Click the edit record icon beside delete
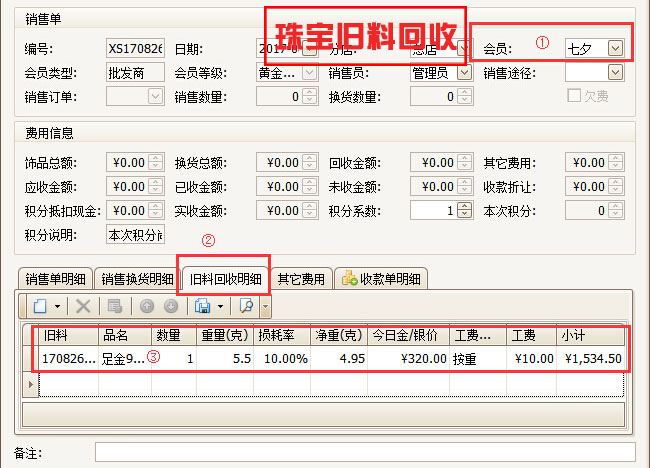The image size is (650, 468). (x=114, y=306)
